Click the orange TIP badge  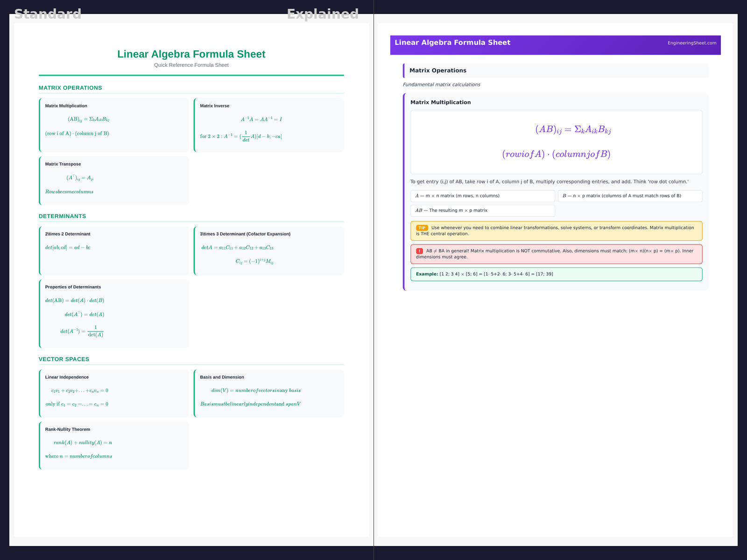click(422, 228)
